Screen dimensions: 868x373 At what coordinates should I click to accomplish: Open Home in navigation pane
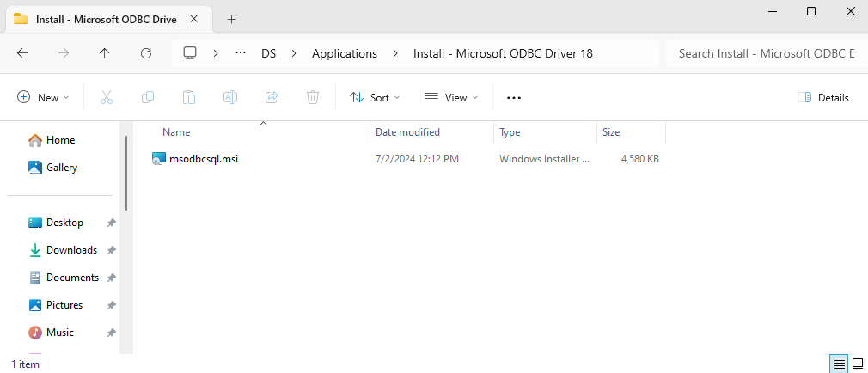tap(51, 140)
